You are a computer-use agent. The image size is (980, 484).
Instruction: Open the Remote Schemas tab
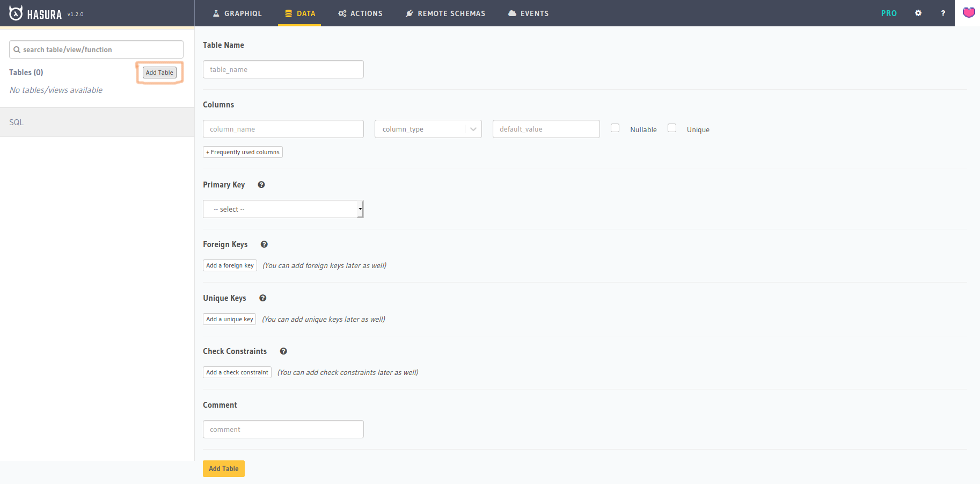445,13
